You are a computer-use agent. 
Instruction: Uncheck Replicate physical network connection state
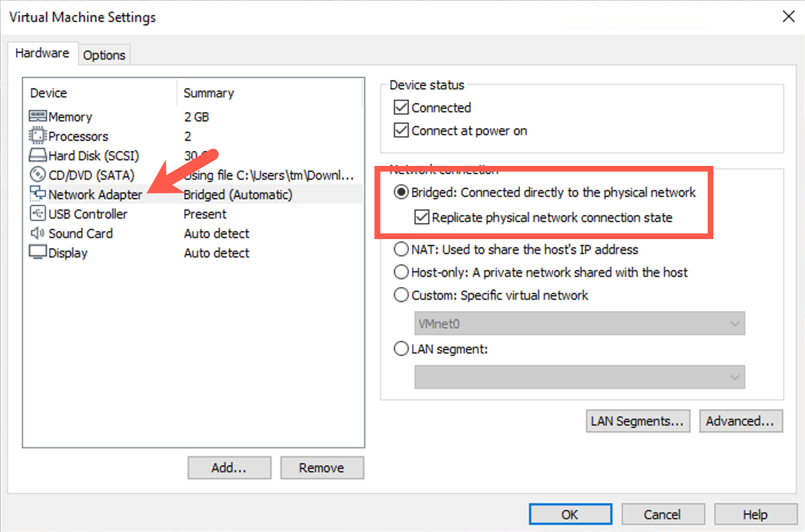422,217
